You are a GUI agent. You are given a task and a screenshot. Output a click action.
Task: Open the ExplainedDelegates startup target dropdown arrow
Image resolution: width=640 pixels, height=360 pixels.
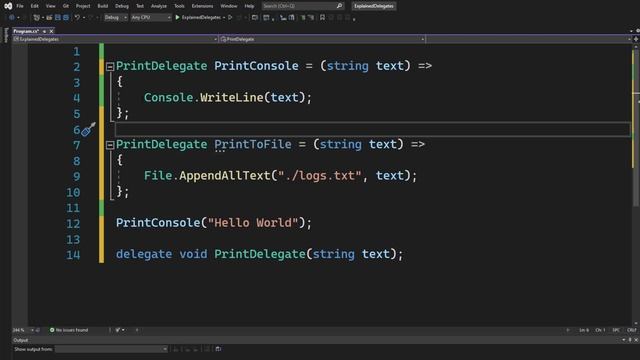(x=224, y=18)
